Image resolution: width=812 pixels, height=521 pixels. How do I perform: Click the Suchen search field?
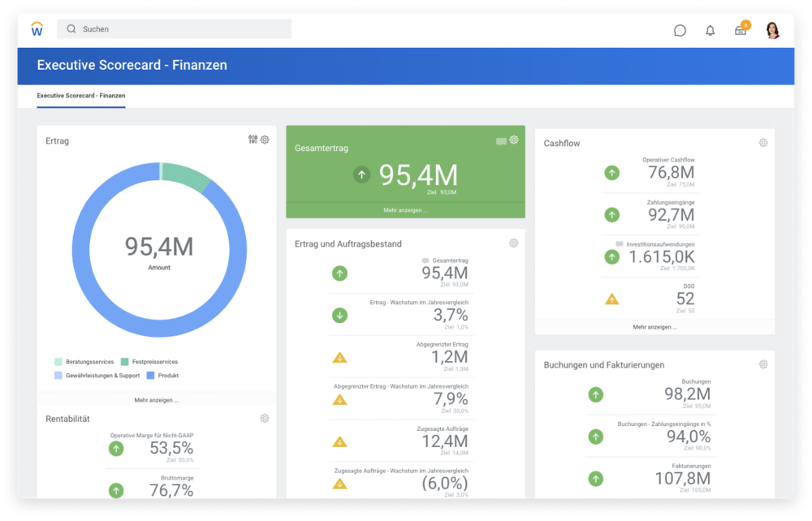tap(174, 29)
